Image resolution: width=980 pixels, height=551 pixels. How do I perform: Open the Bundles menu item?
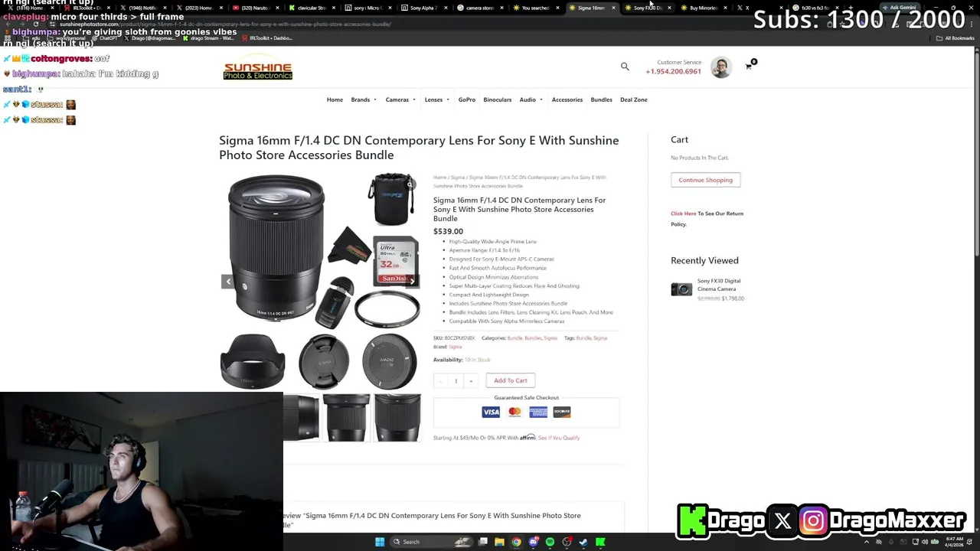[x=601, y=99]
